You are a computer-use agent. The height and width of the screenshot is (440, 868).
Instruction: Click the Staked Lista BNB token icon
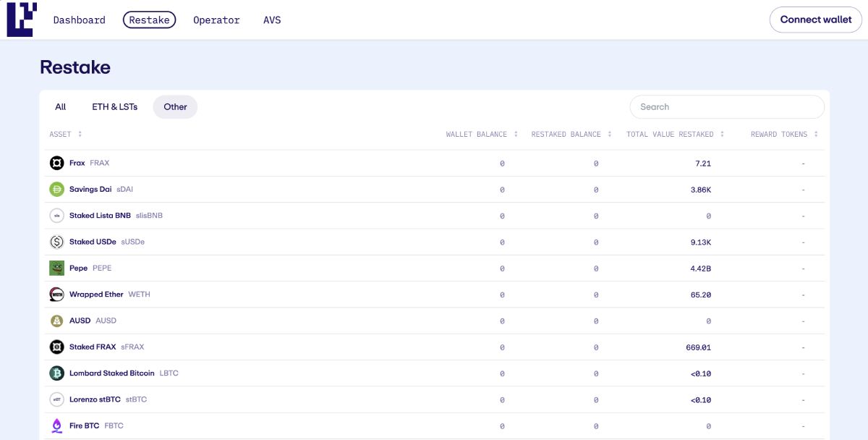click(x=57, y=216)
